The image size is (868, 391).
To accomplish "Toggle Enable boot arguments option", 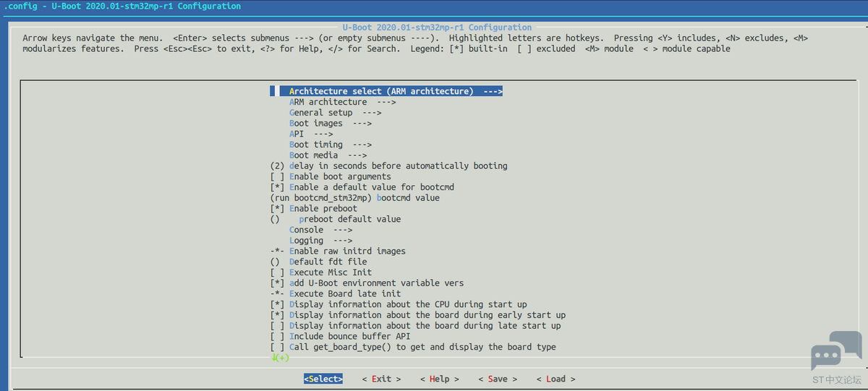I will pos(331,176).
